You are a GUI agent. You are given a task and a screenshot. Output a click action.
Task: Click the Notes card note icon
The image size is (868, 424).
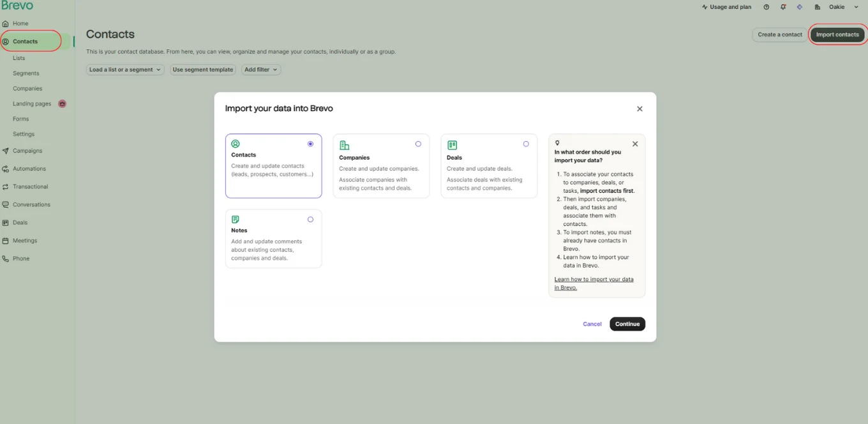pos(236,219)
